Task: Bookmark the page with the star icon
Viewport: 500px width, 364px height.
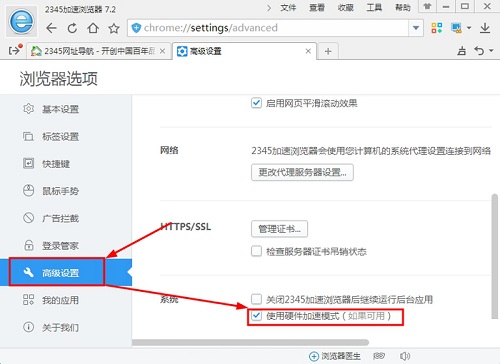Action: click(114, 28)
